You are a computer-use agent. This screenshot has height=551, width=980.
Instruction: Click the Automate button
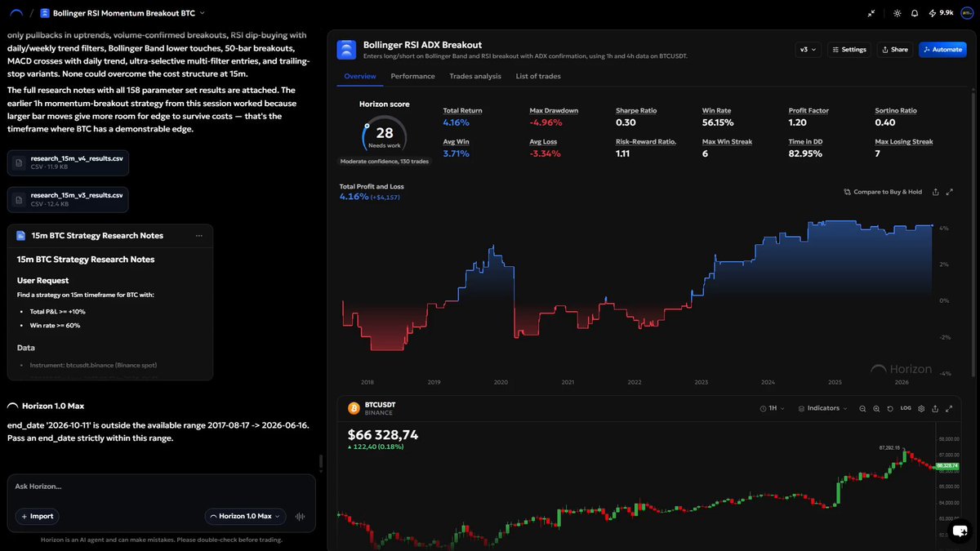(942, 49)
